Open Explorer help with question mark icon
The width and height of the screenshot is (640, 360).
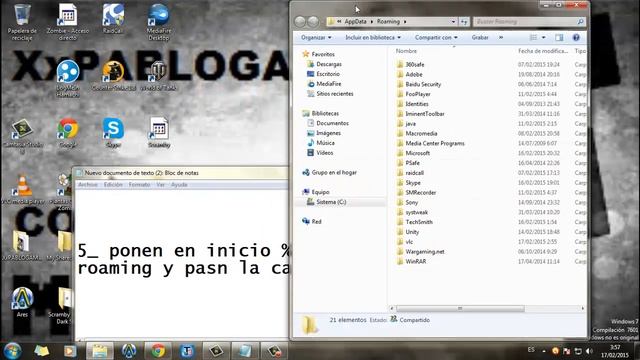tap(576, 38)
